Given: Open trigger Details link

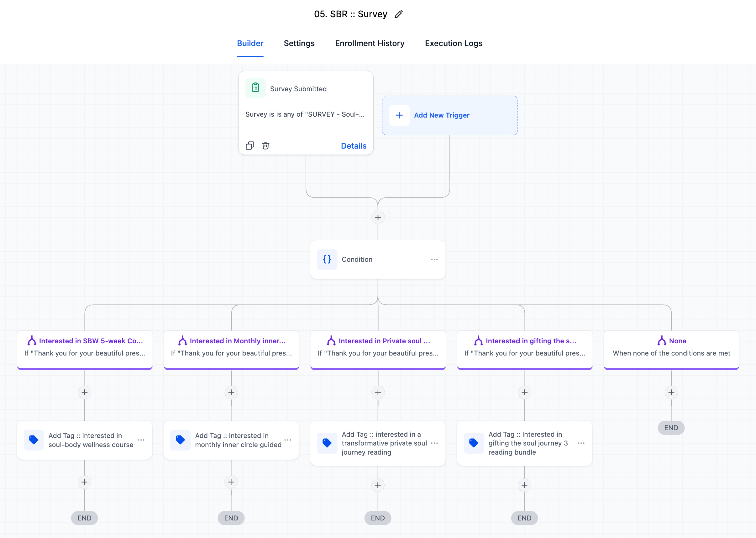Looking at the screenshot, I should [x=353, y=146].
